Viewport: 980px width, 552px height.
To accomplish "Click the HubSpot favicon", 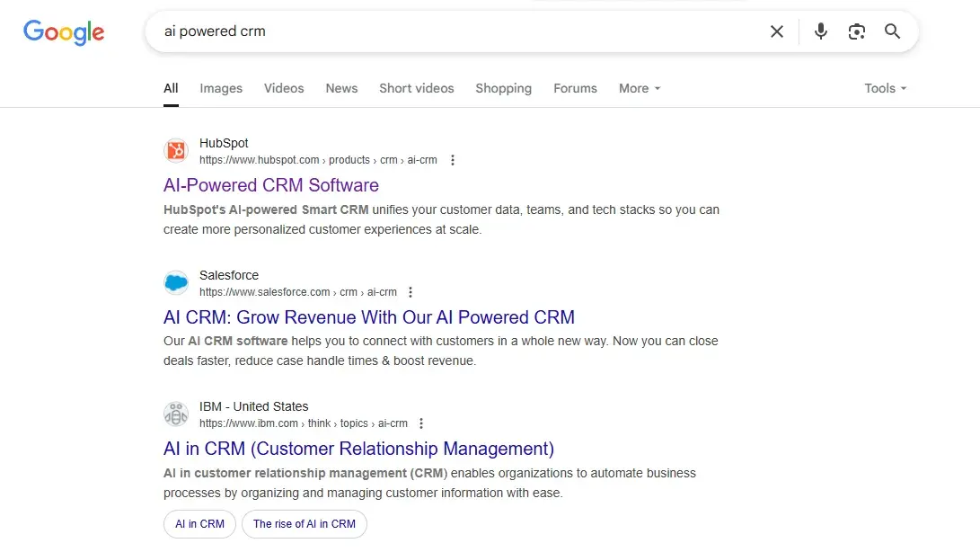I will point(175,150).
